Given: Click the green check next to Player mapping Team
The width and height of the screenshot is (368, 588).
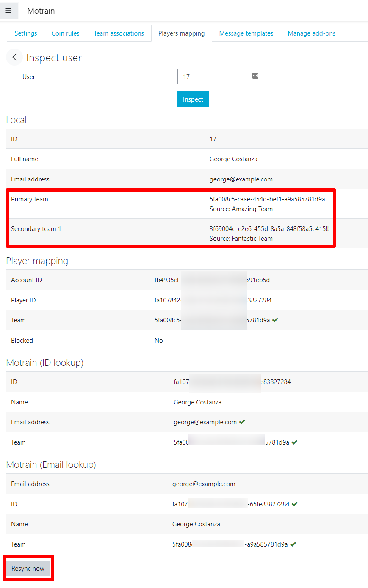Looking at the screenshot, I should [x=275, y=320].
